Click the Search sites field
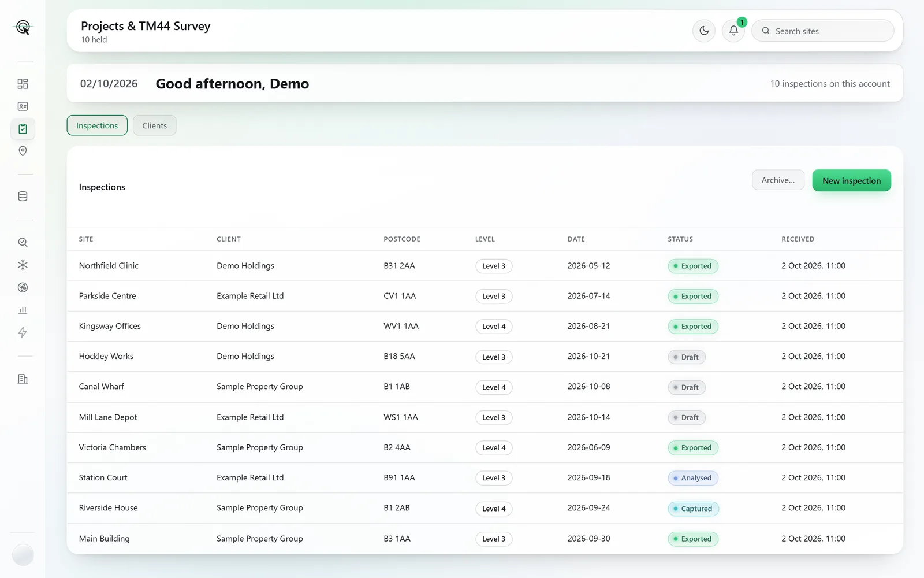 coord(823,31)
